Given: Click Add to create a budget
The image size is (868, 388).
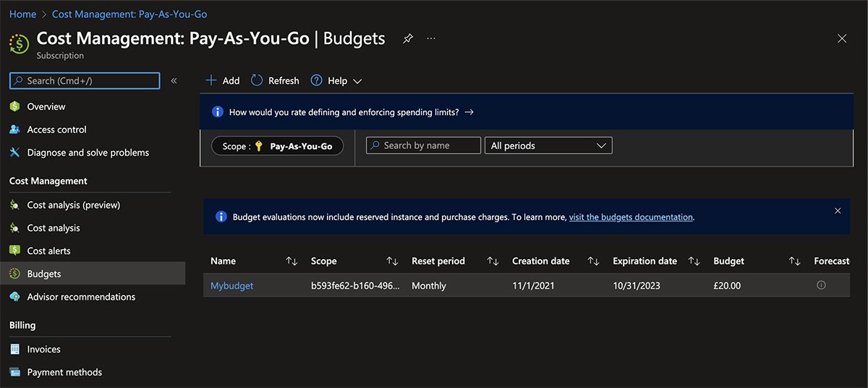Looking at the screenshot, I should tap(223, 80).
